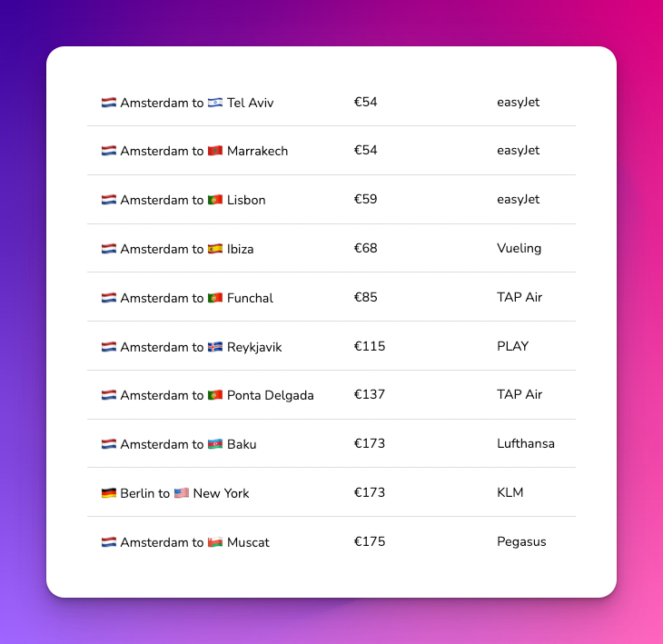Select the Berlin to New York flight
Image resolution: width=663 pixels, height=644 pixels.
tap(331, 492)
